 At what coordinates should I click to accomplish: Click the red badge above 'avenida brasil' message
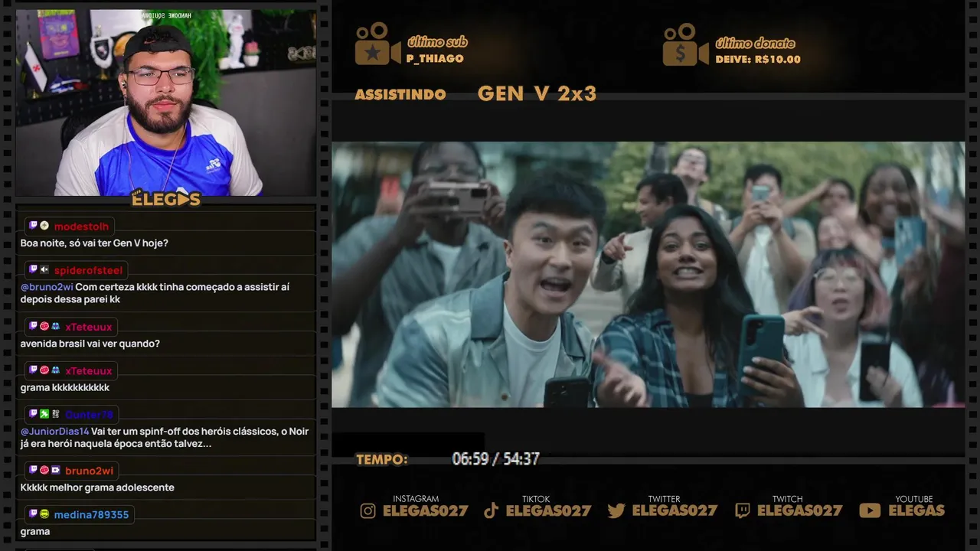44,326
